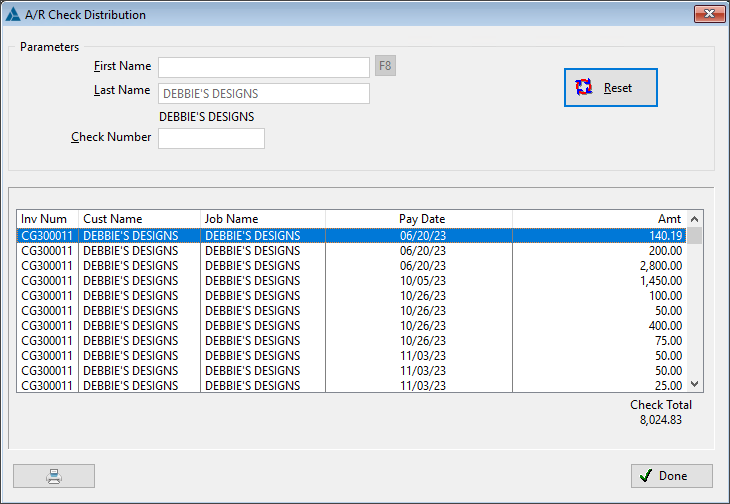Click the Reset button
Image resolution: width=730 pixels, height=504 pixels.
click(x=611, y=87)
